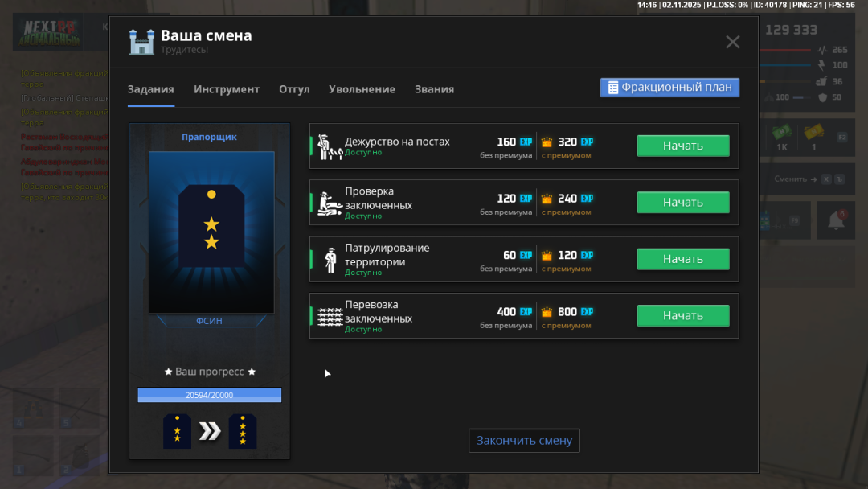
Task: Click the Прапорщик rank card image
Action: (x=211, y=232)
